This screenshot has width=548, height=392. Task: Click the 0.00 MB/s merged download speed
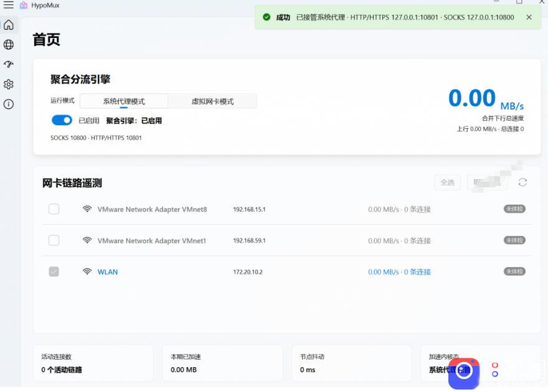(486, 98)
